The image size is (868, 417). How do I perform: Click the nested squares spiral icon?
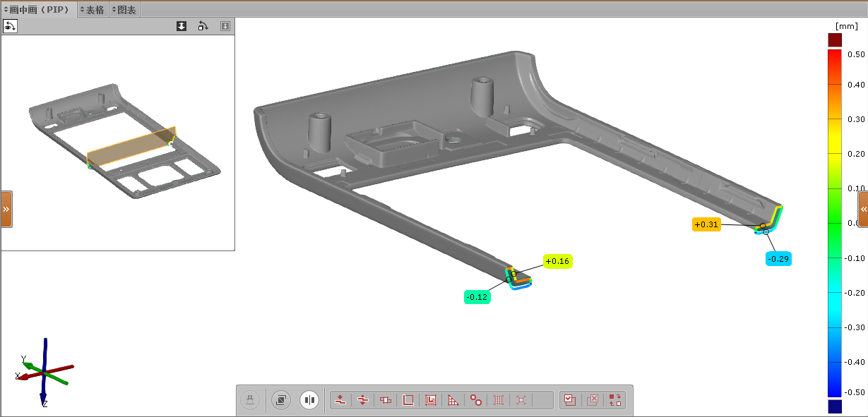point(431,400)
